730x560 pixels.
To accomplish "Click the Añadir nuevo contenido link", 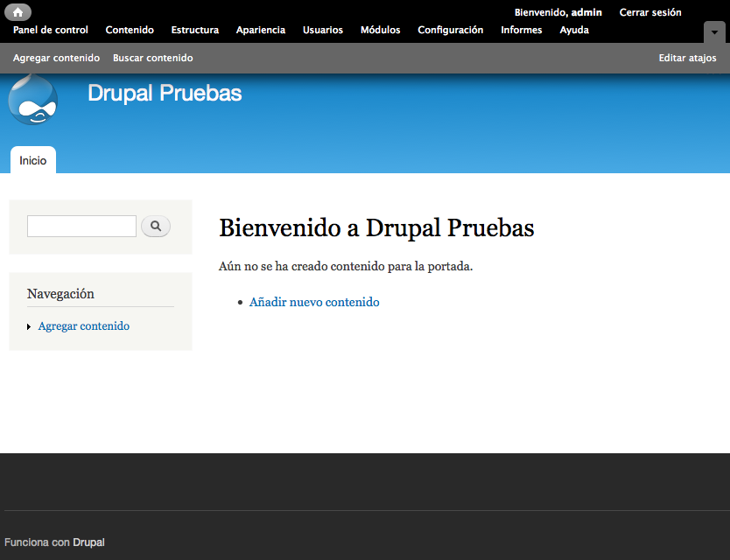I will tap(314, 302).
